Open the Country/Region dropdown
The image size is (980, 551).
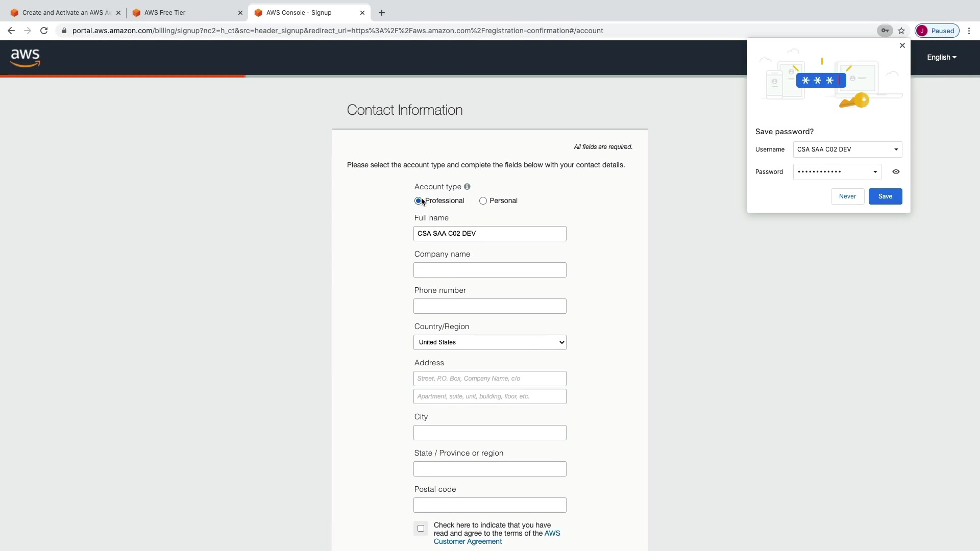(489, 342)
